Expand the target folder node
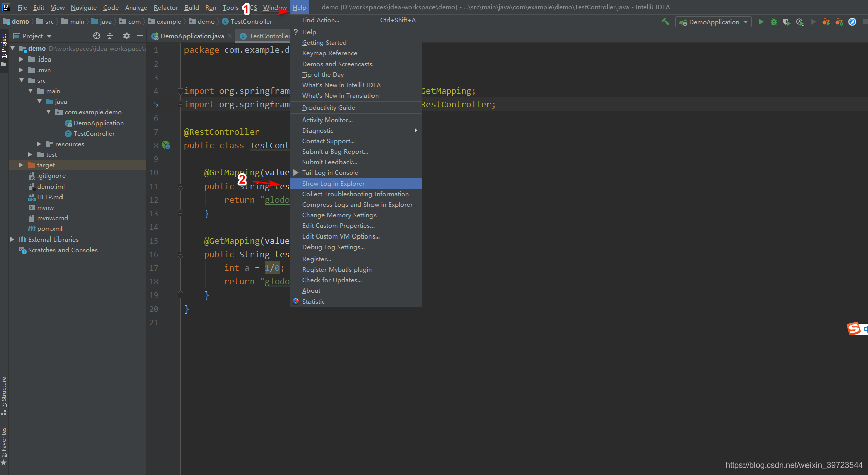Screen dimensions: 868x475 tap(21, 165)
